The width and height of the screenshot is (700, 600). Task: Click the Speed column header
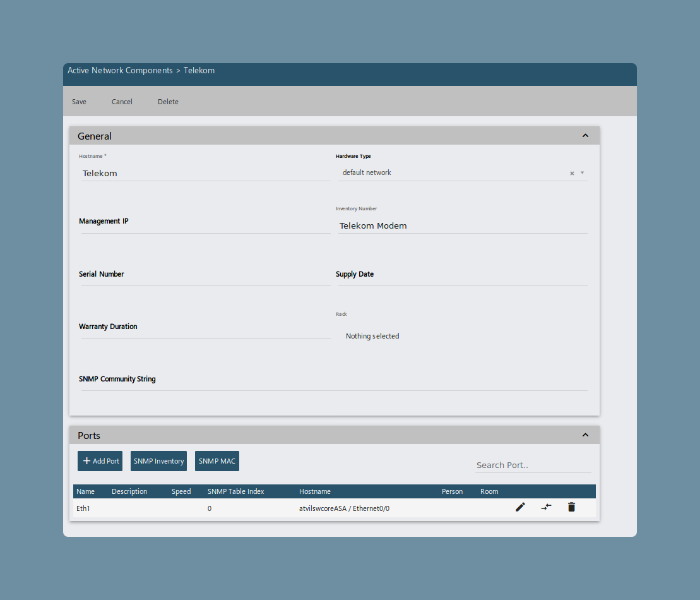[x=181, y=491]
